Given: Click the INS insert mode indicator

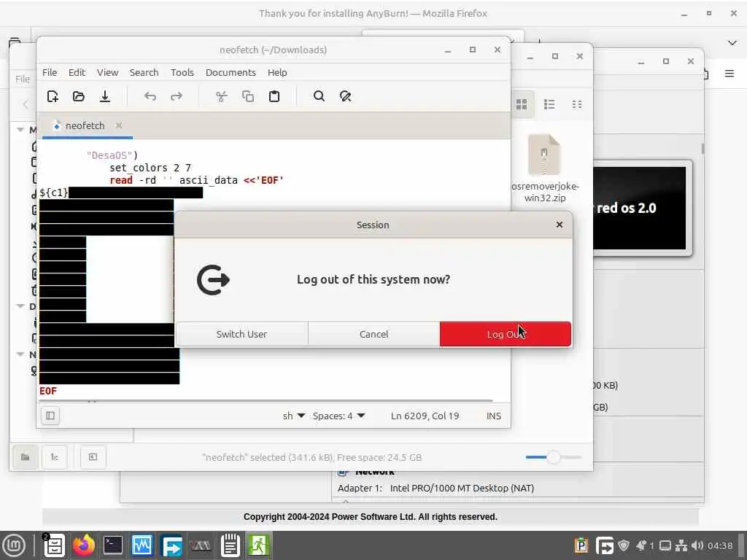Looking at the screenshot, I should (x=494, y=416).
